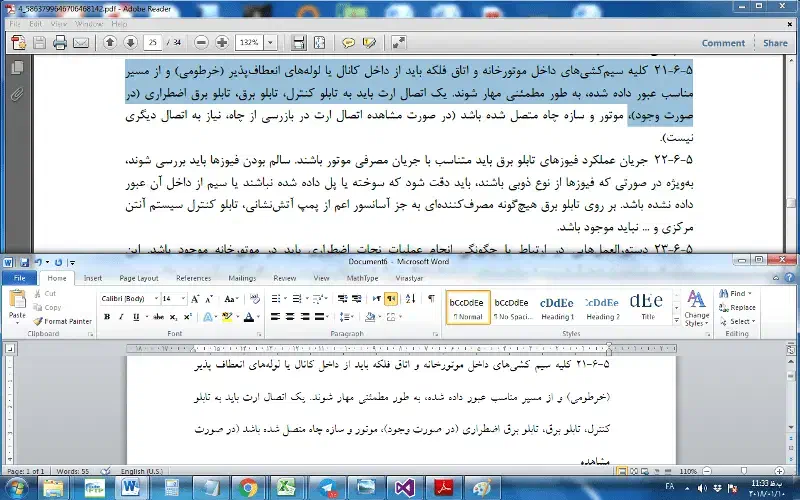Pick text highlight color yellow swatch
This screenshot has height=500, width=800.
point(227,317)
